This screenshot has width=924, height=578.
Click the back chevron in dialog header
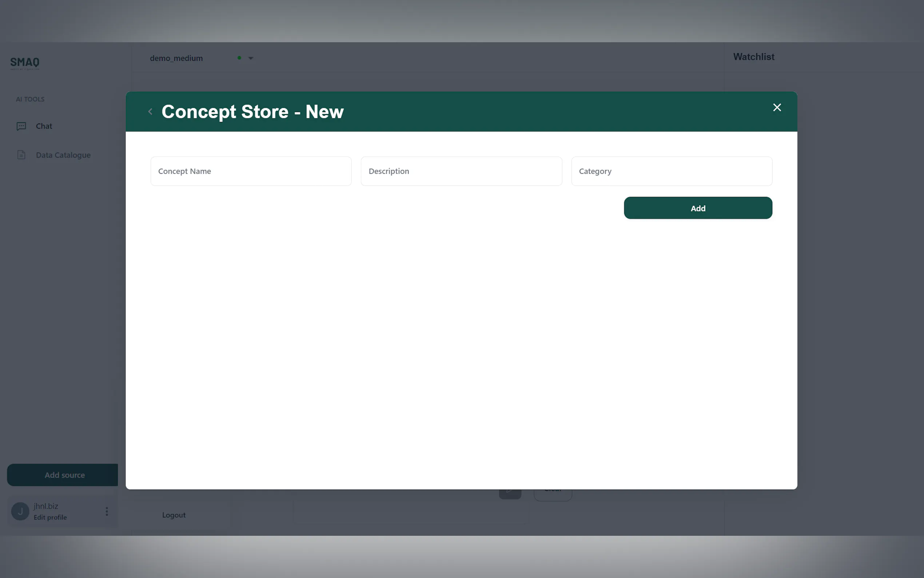(150, 112)
